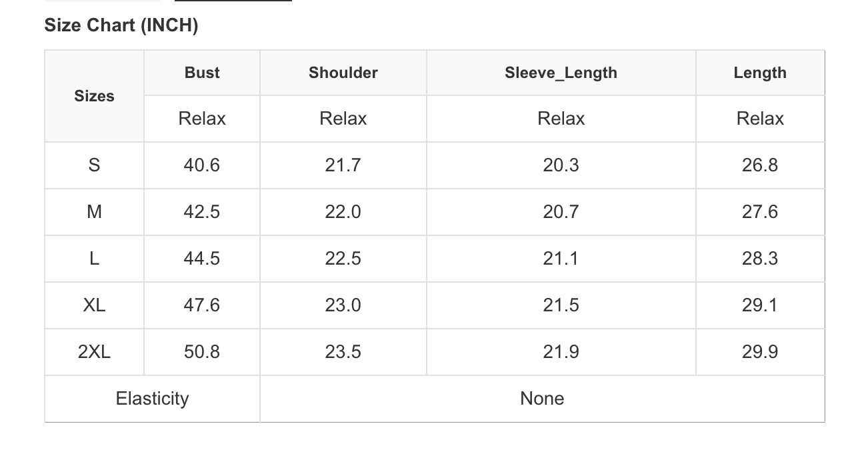The width and height of the screenshot is (868, 456).
Task: Select the None elasticity value
Action: 542,399
